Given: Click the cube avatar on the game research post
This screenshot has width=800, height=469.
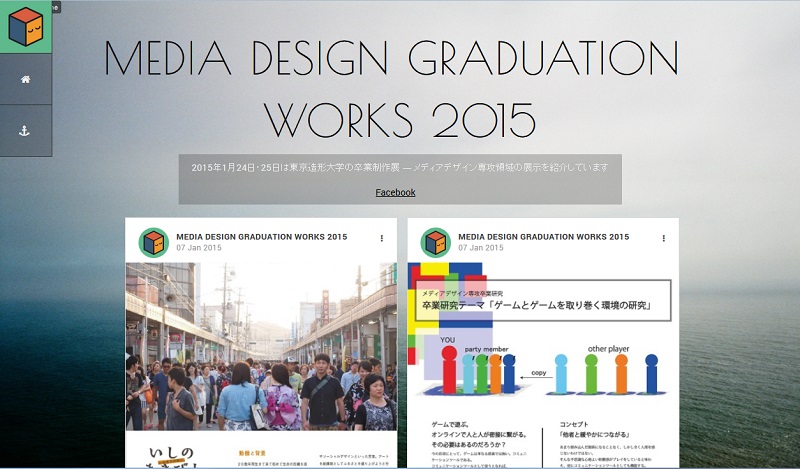Looking at the screenshot, I should pyautogui.click(x=435, y=242).
